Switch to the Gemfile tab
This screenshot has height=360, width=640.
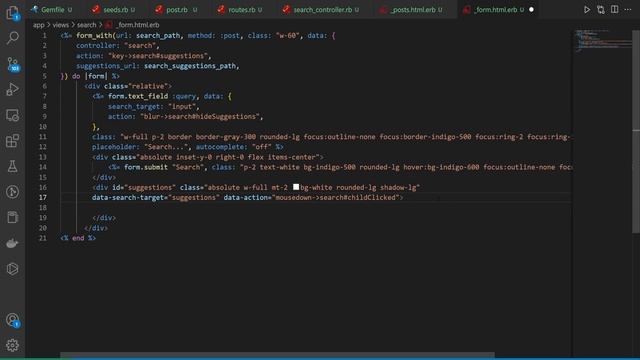[x=53, y=9]
